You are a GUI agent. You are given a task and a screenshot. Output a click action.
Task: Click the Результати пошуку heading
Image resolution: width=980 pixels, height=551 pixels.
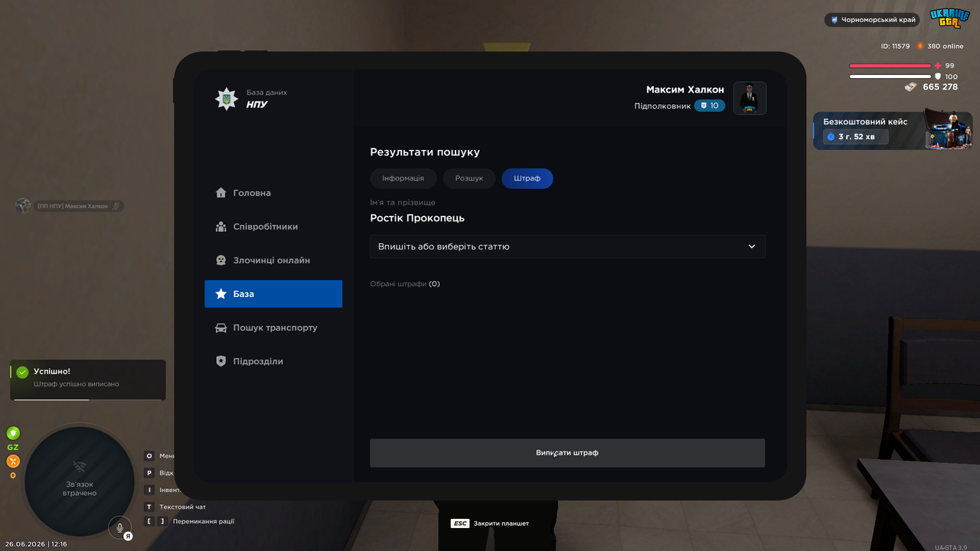tap(425, 152)
